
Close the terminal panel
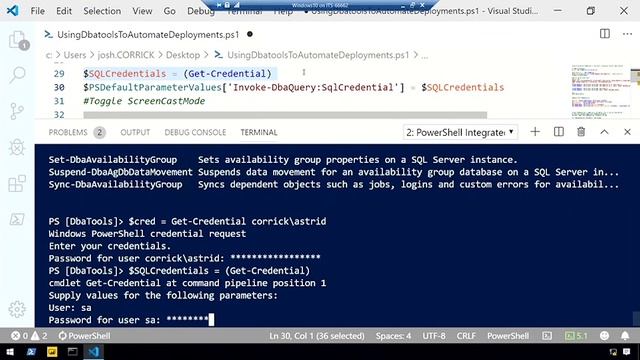pyautogui.click(x=627, y=132)
